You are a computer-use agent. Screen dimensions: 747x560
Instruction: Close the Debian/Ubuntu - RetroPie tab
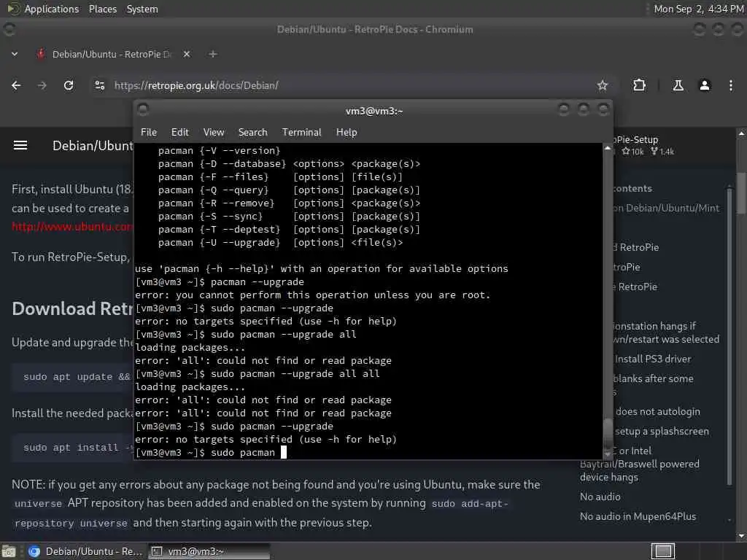(187, 54)
